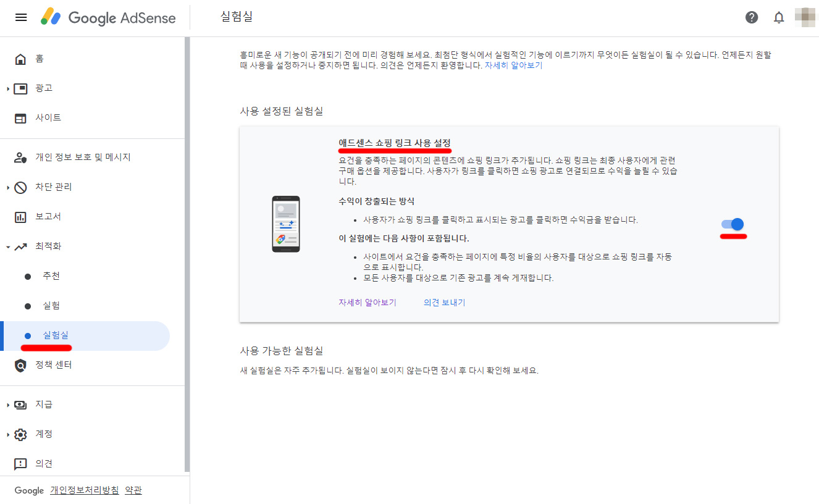Click the 애드센스 쇼핑 링크 사용 설정 title
Viewport: 819px width, 504px height.
[x=395, y=143]
